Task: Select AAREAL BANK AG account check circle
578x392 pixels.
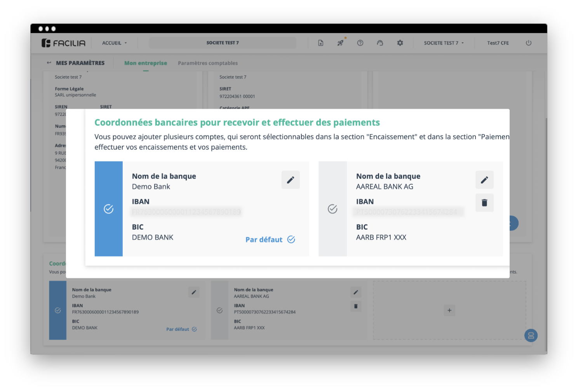Action: point(333,209)
